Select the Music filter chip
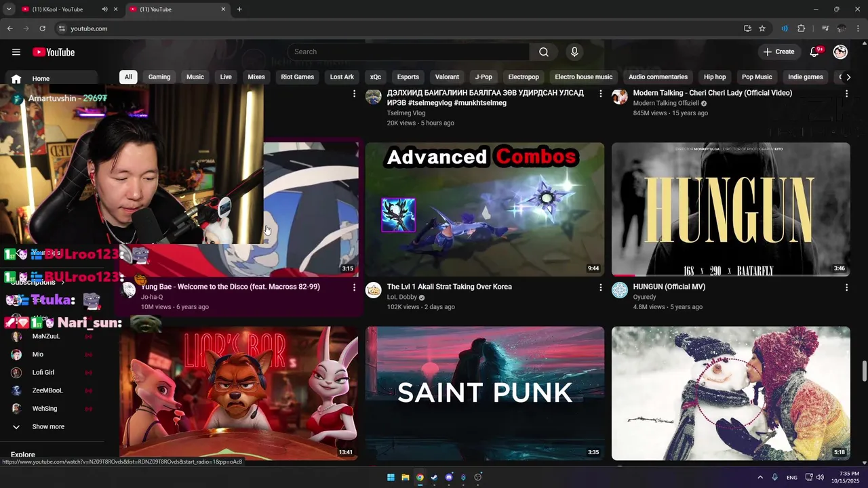This screenshot has width=868, height=488. [x=195, y=77]
